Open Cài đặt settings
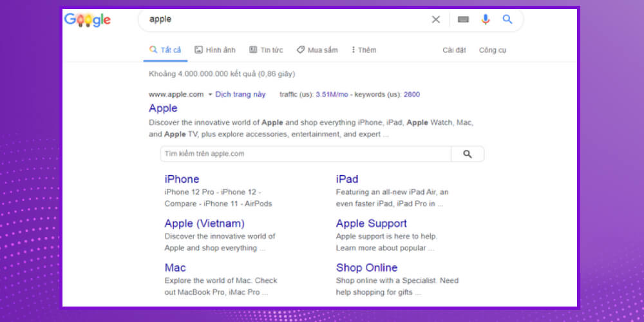The image size is (644, 322). pos(454,50)
